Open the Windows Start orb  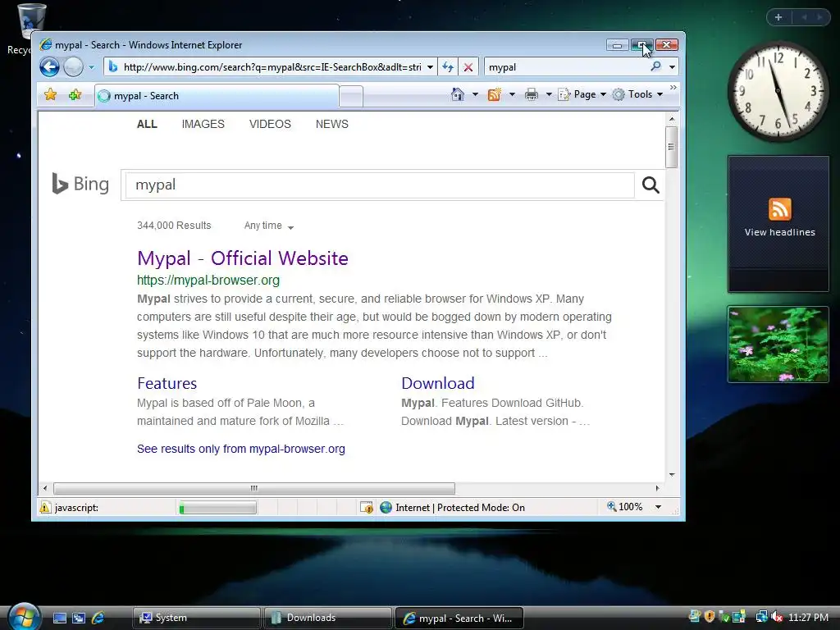tap(24, 616)
